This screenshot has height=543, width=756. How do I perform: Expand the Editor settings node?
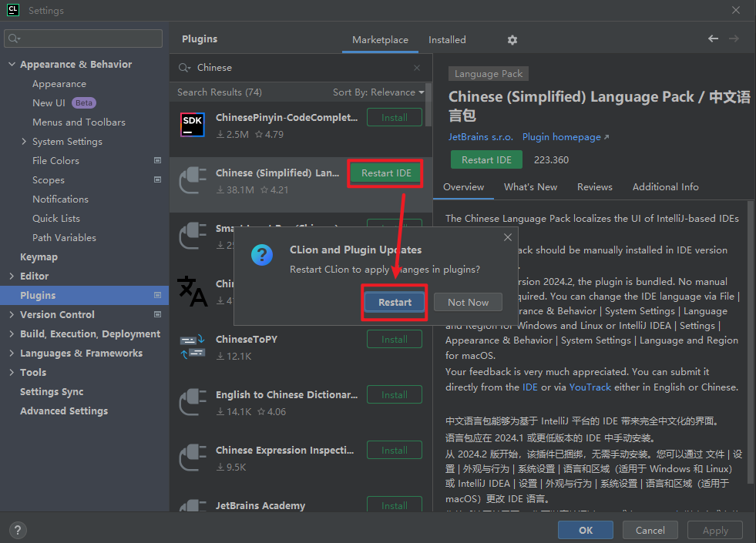12,276
